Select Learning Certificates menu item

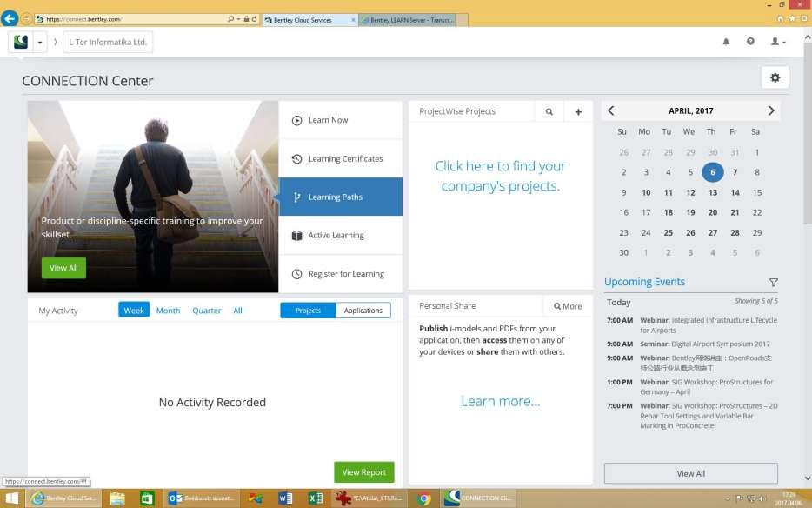(340, 158)
